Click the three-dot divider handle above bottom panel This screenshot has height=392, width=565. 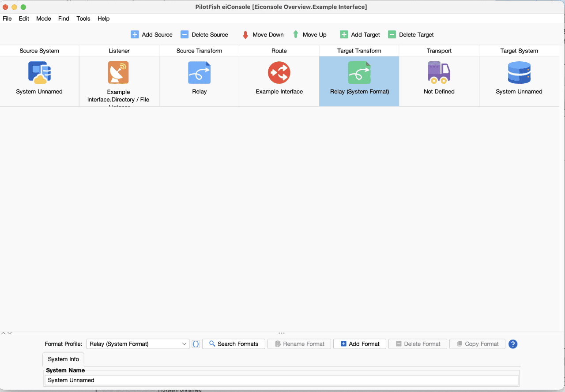click(282, 333)
